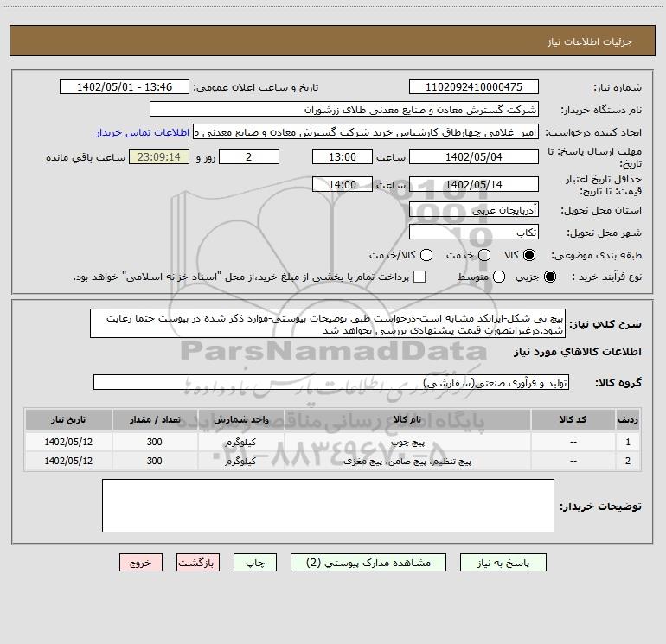Click the price validity date 1402/05/14

point(474,184)
